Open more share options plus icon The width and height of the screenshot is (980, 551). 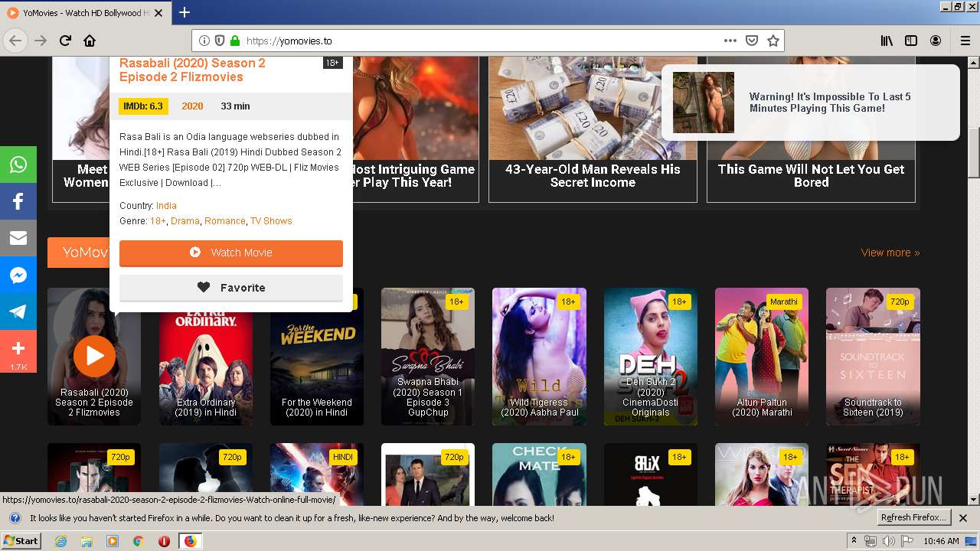(x=18, y=351)
